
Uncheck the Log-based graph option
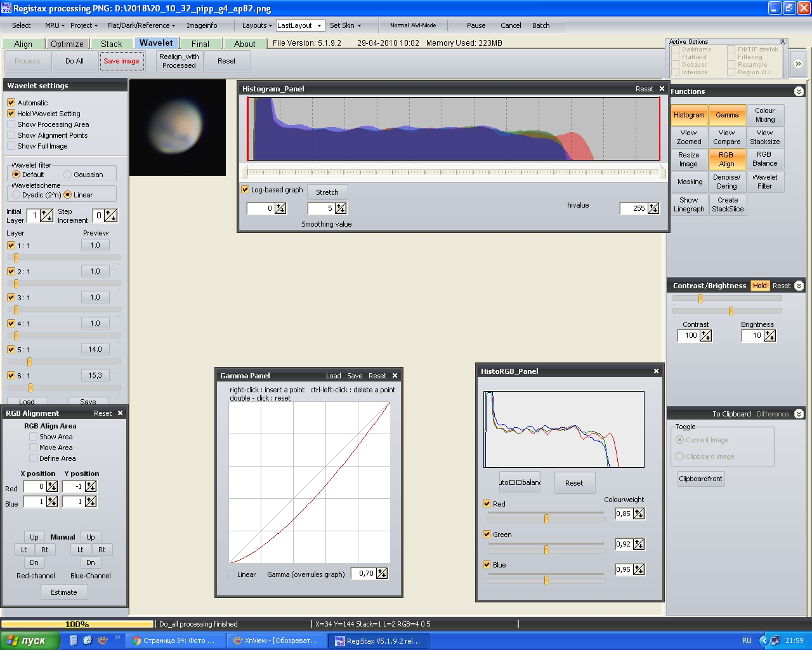[x=245, y=190]
